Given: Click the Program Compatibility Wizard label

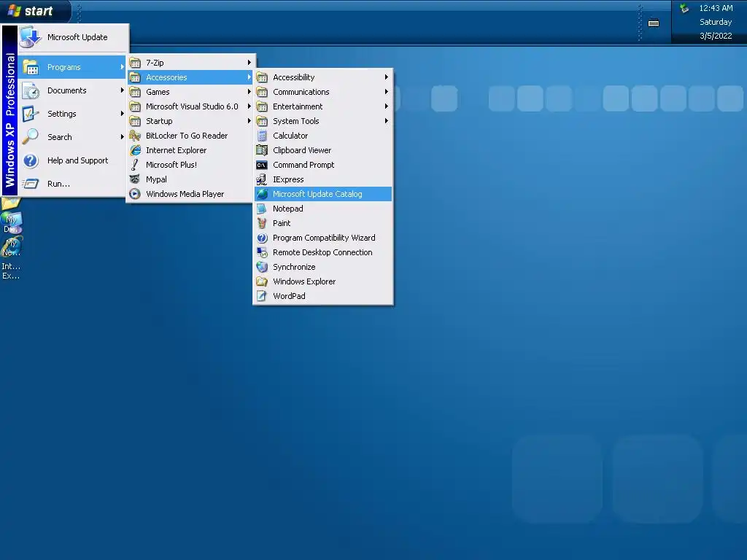Looking at the screenshot, I should coord(324,238).
